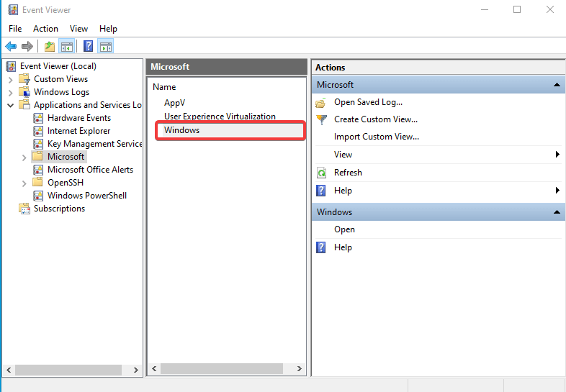Viewport: 566px width, 392px height.
Task: Click the Microsoft folder icon in tree
Action: pos(37,156)
